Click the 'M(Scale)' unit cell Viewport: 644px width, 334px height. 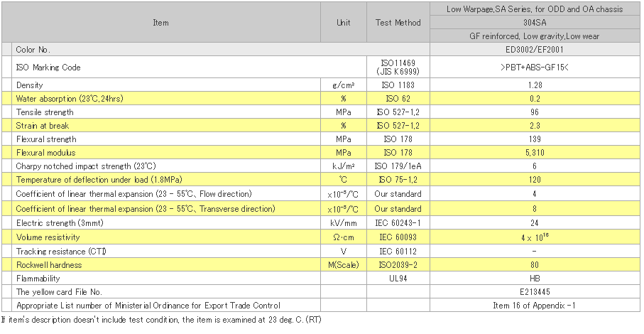344,265
